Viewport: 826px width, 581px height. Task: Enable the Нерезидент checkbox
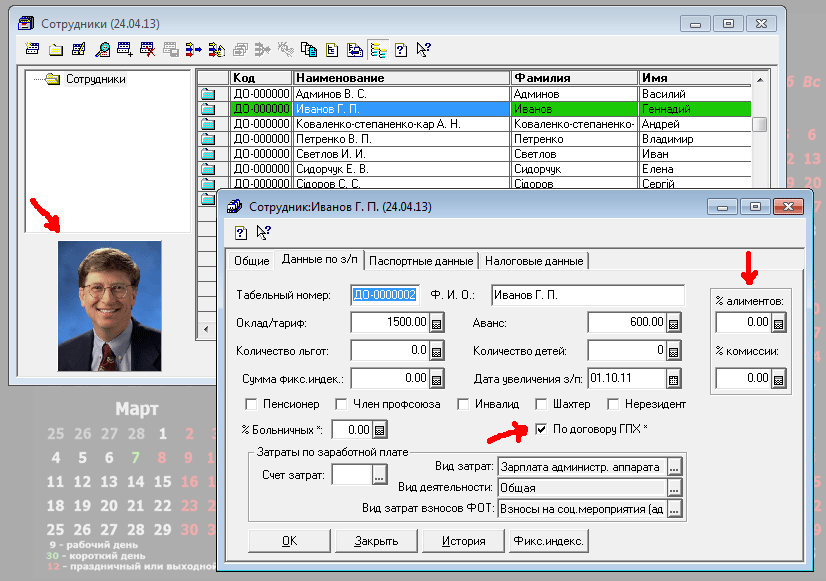[613, 405]
